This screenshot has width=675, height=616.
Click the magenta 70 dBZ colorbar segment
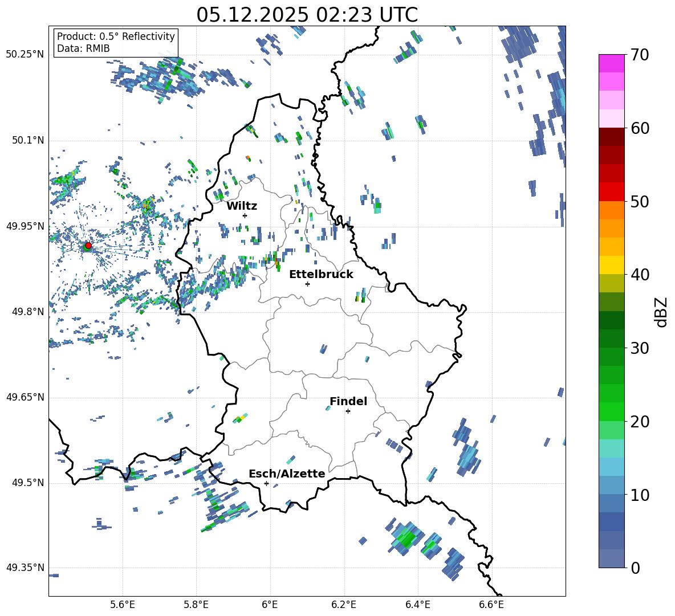point(611,63)
